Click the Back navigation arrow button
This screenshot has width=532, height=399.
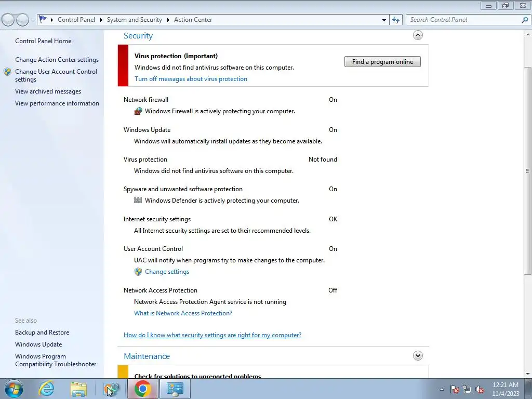coord(8,20)
